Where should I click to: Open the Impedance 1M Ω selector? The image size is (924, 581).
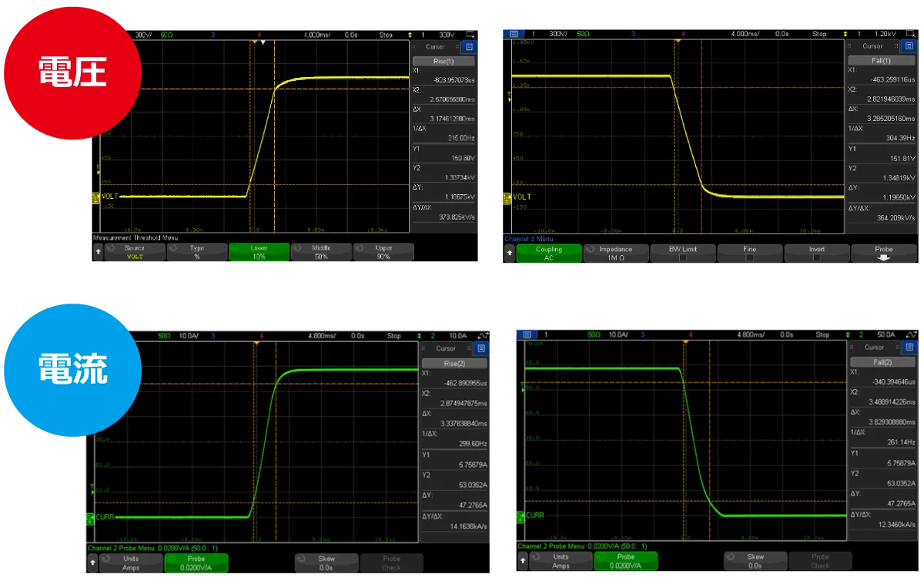point(615,254)
